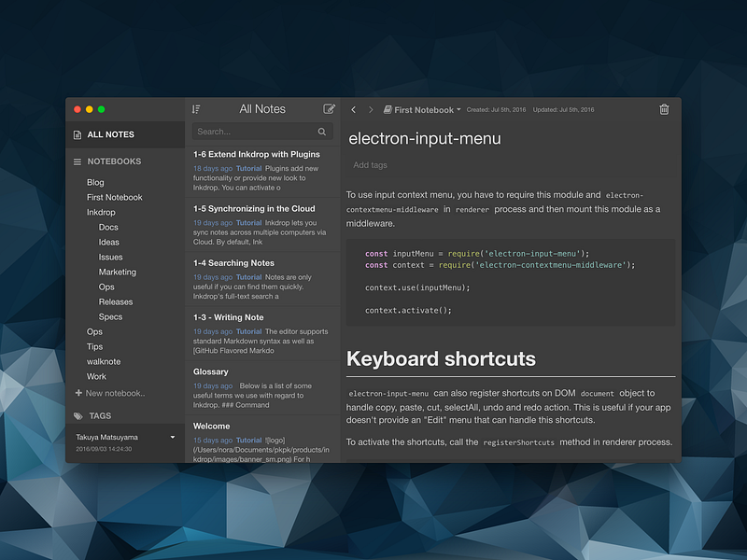
Task: Open note 1-5 Synchronizing in the Cloud
Action: pyautogui.click(x=262, y=225)
